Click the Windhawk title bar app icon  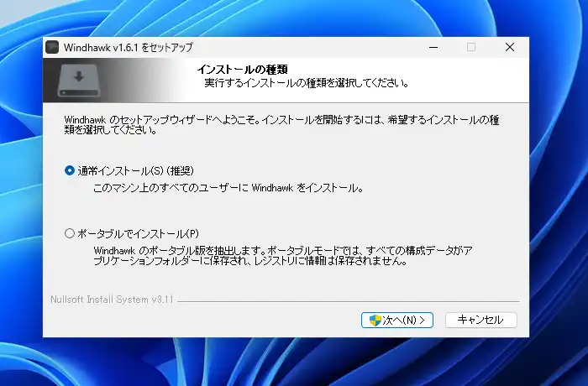[x=52, y=47]
